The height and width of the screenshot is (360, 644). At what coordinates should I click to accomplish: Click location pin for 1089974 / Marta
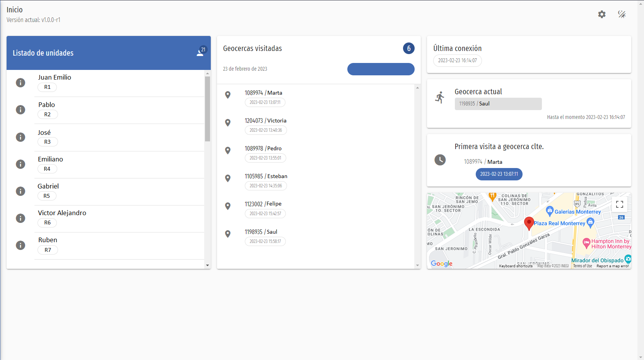click(228, 95)
